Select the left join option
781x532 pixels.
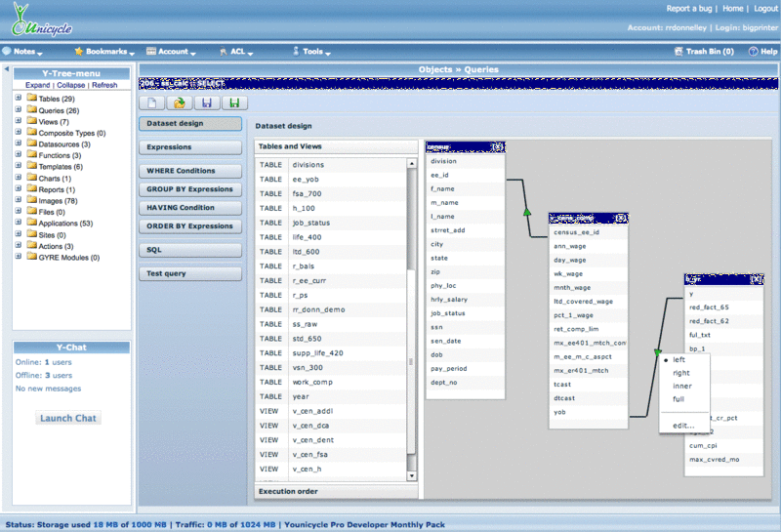pyautogui.click(x=679, y=360)
